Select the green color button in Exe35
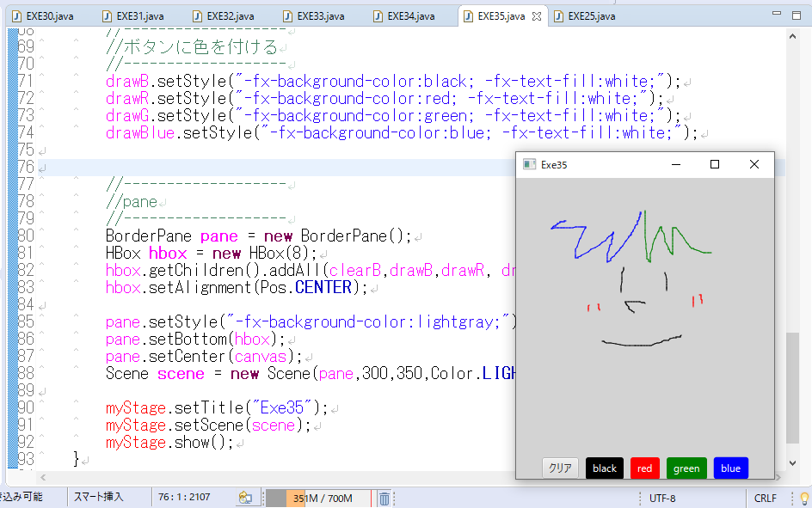812x508 pixels. (x=686, y=468)
